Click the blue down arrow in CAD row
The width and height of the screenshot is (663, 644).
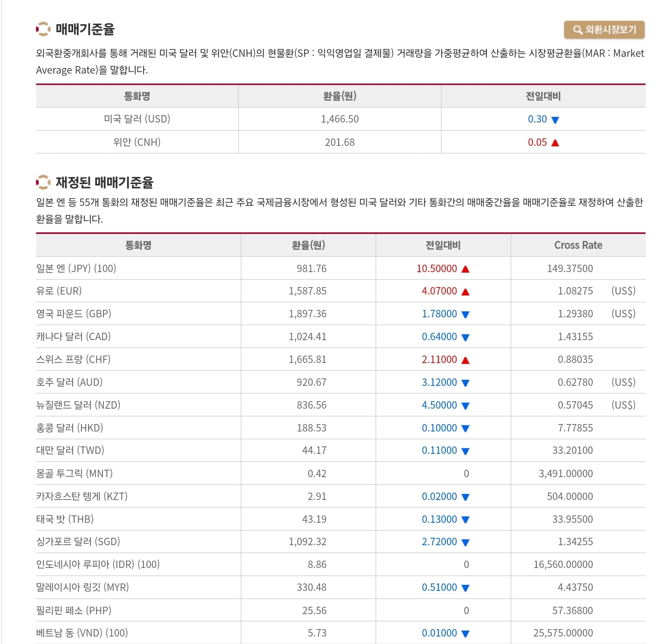pos(465,337)
